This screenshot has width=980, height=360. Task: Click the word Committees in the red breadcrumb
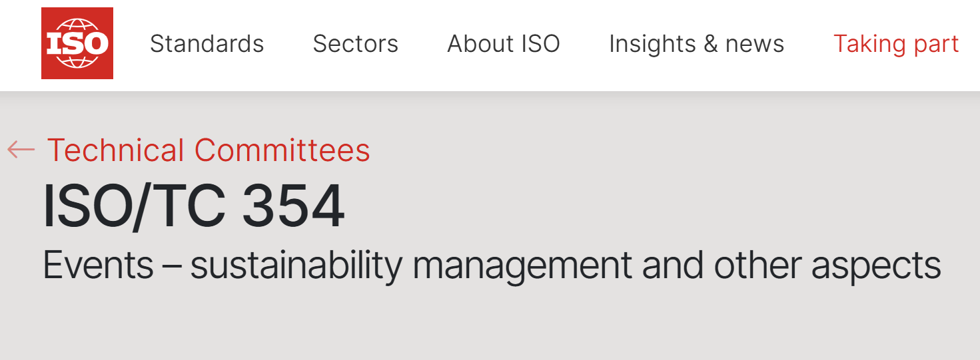tap(282, 150)
